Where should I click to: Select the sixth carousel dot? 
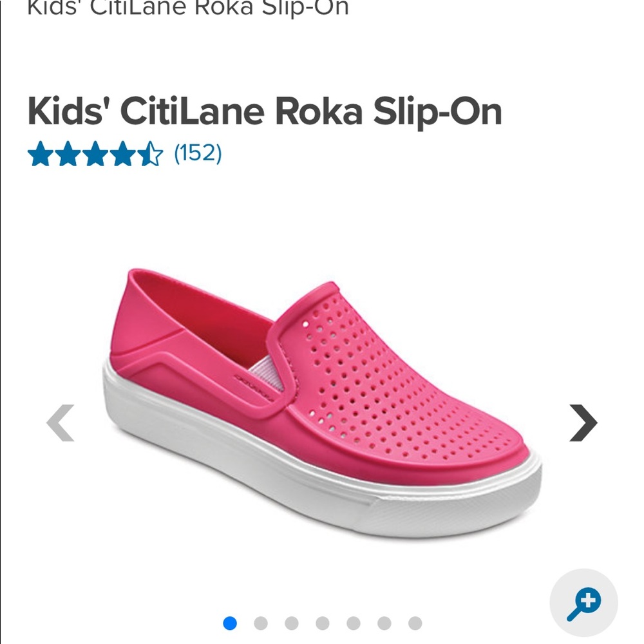[x=383, y=622]
